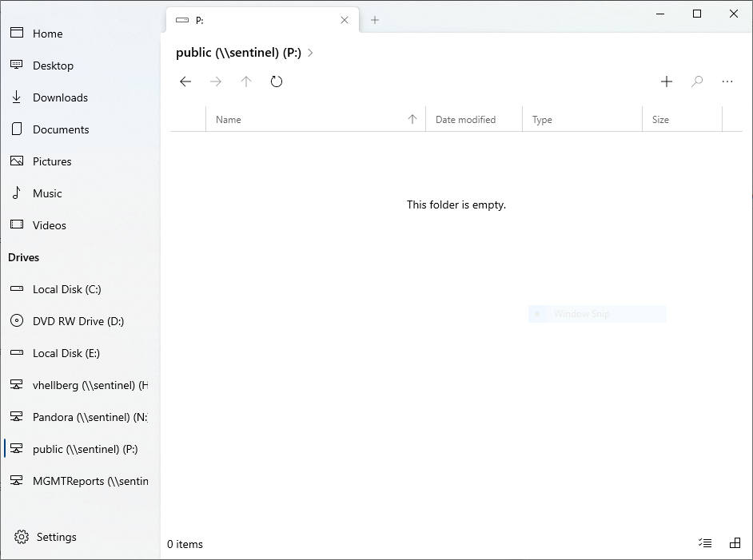
Task: Click the 0 items status text
Action: (185, 544)
